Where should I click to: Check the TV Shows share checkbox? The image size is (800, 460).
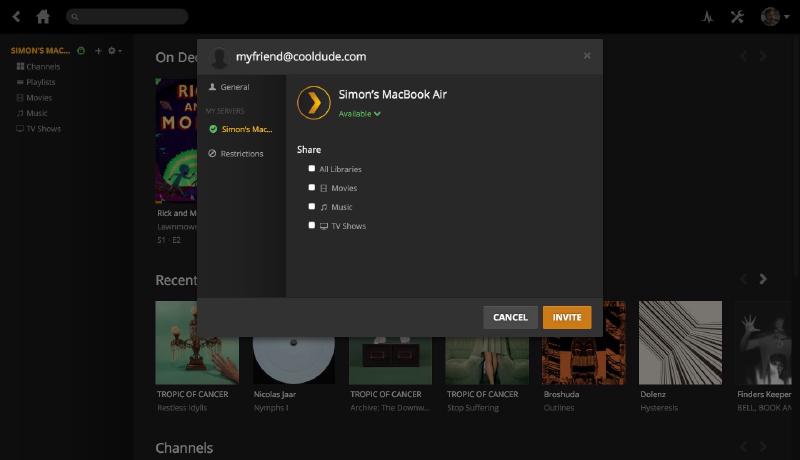312,225
